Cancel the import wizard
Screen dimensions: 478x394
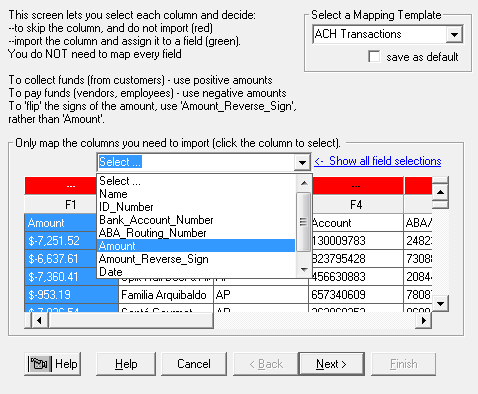coord(194,364)
